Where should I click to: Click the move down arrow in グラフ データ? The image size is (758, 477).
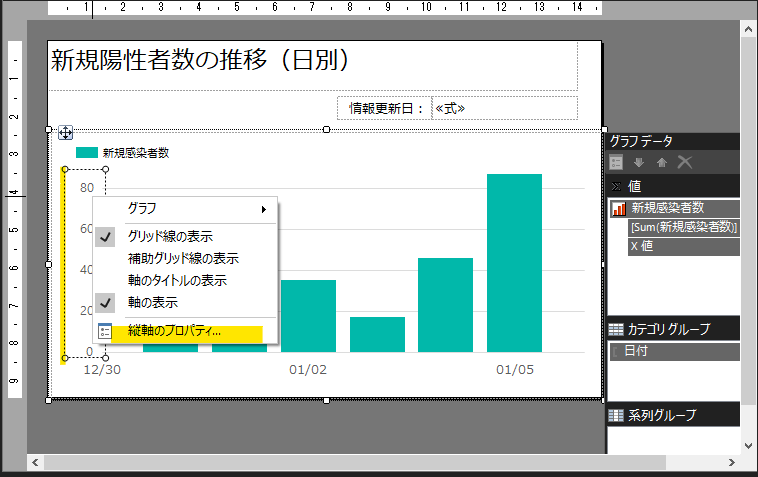pos(639,162)
